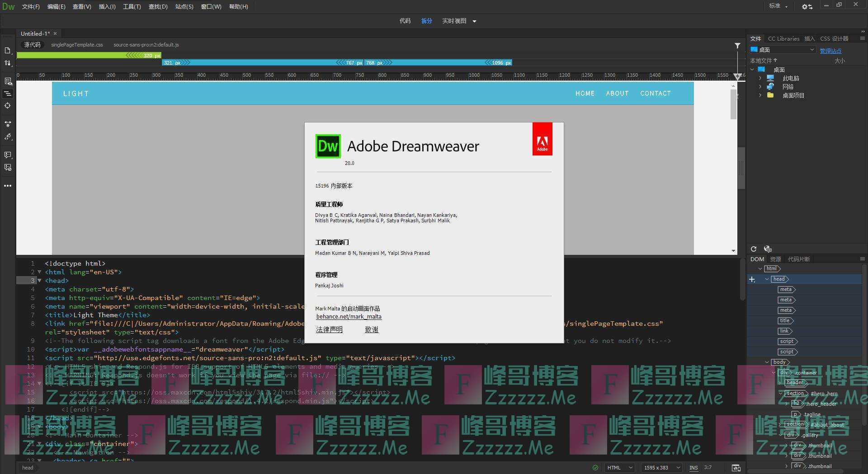Screen dimensions: 868x474
Task: Collapse the html node in DOM tree
Action: pos(760,269)
